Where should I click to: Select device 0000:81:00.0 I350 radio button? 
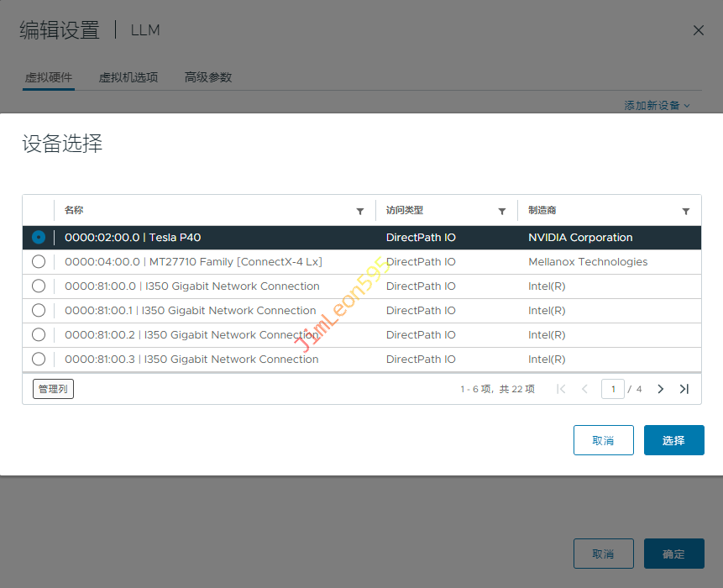39,286
